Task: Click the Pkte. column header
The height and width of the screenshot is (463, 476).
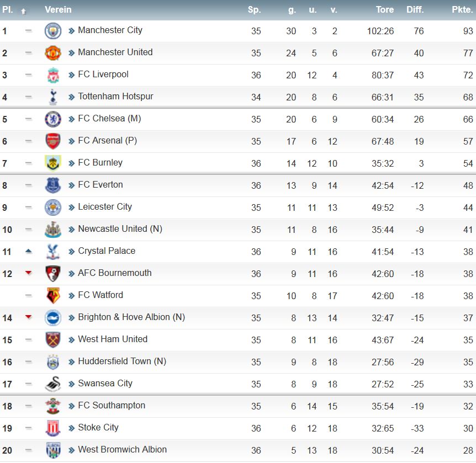Action: click(x=462, y=10)
